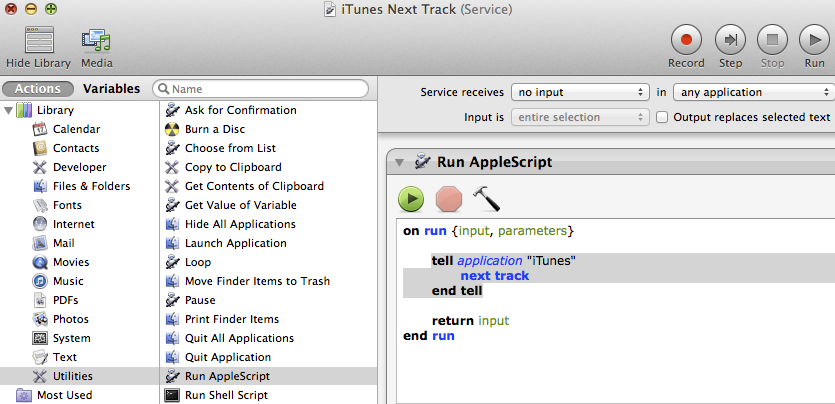Click the Run AppleScript panel title icon

(422, 162)
